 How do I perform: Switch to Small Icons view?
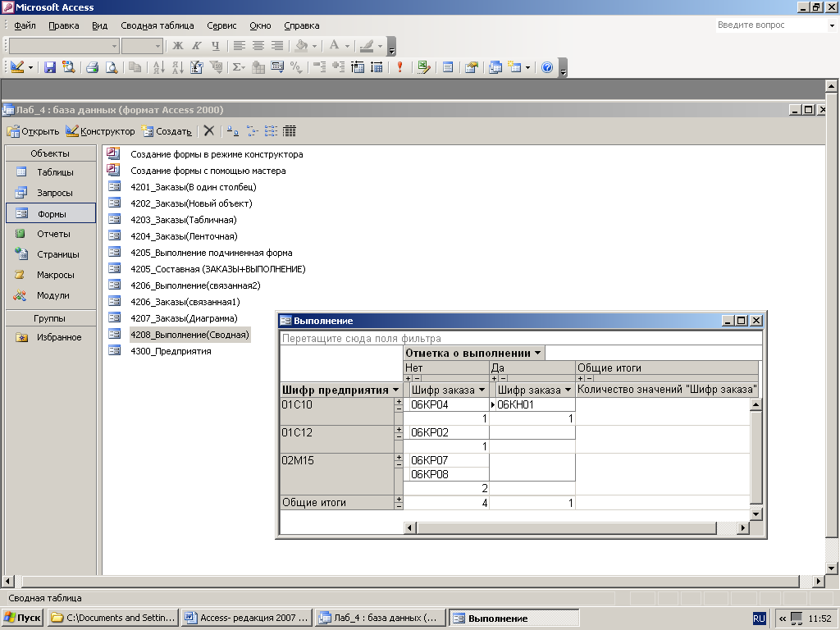pos(252,131)
